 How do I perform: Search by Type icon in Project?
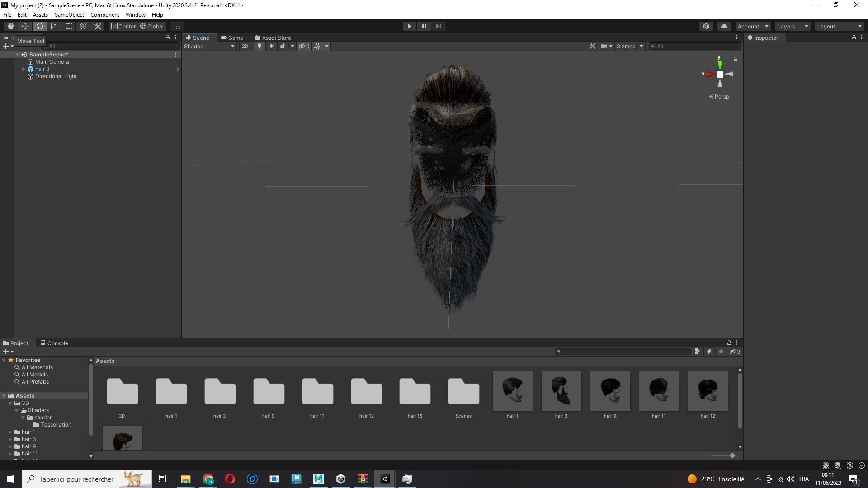pyautogui.click(x=697, y=352)
